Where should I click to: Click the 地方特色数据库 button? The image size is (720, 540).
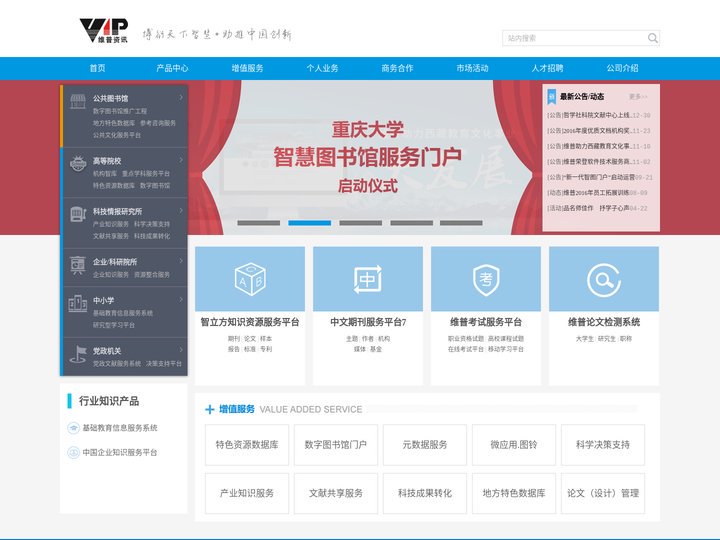tap(514, 493)
